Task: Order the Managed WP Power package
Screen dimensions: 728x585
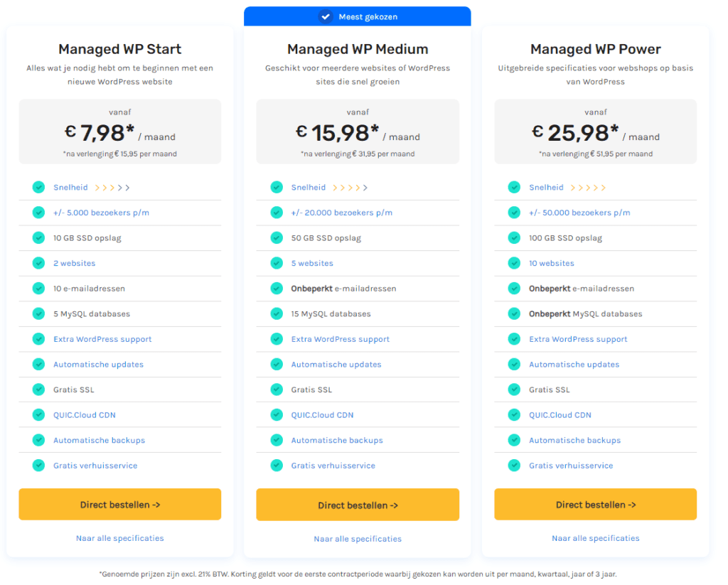Action: [595, 505]
